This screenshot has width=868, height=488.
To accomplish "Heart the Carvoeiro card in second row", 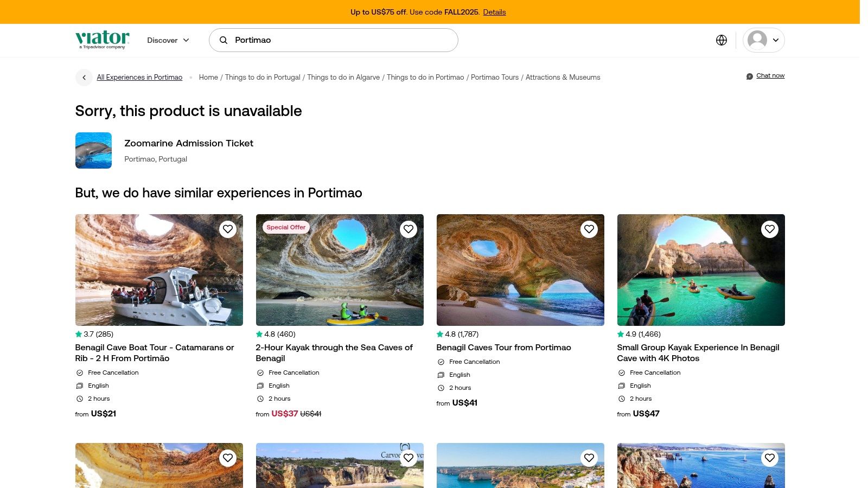I will pyautogui.click(x=409, y=458).
